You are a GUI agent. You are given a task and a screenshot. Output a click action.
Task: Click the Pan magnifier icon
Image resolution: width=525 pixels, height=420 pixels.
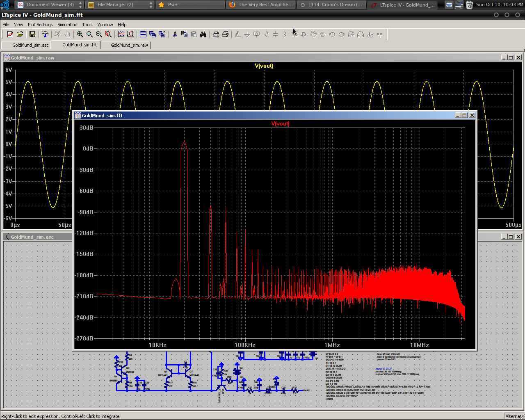[89, 34]
